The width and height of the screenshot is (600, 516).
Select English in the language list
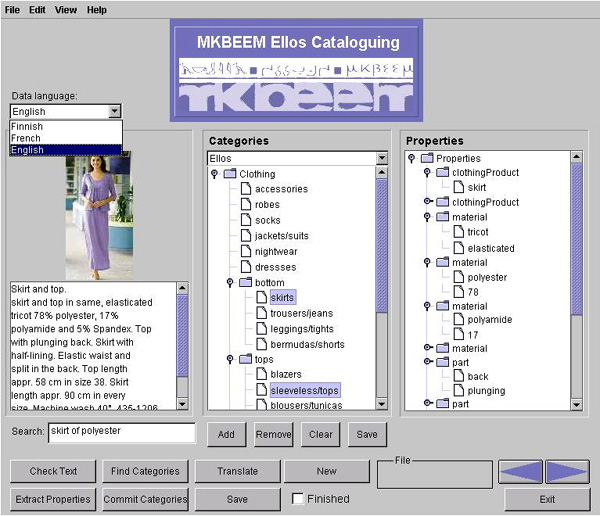coord(65,150)
